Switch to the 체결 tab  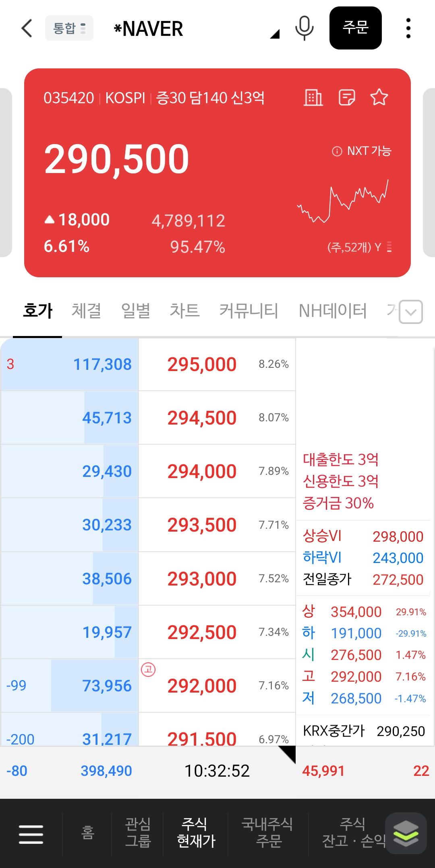86,311
